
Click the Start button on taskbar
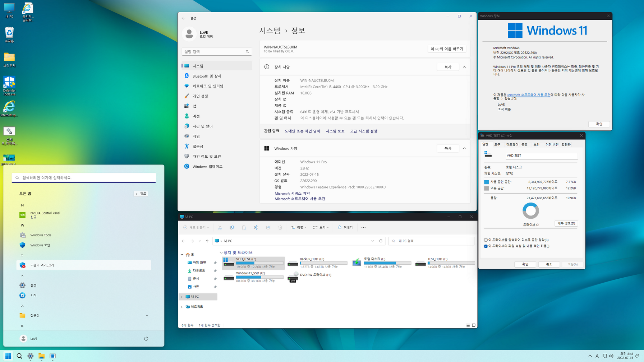click(x=8, y=356)
